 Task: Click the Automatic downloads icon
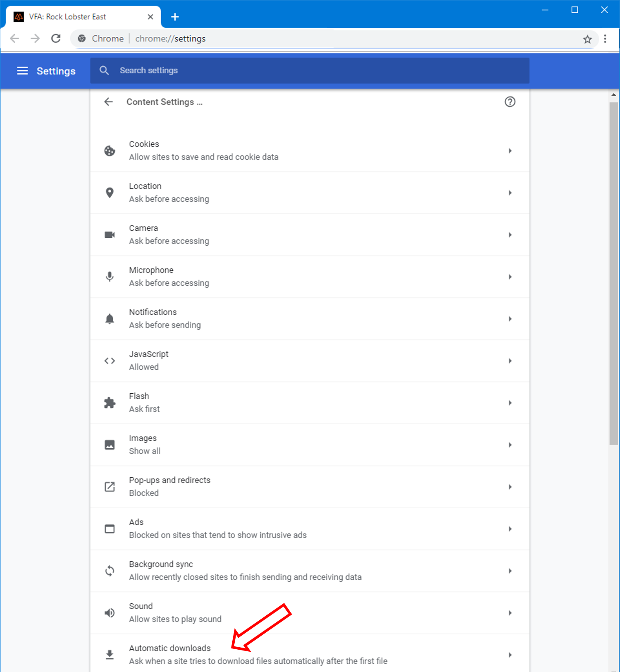tap(110, 655)
